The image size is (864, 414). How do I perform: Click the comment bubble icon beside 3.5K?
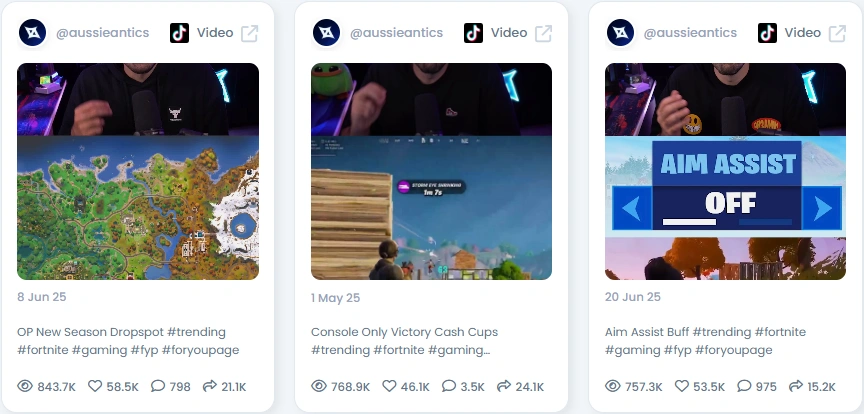coord(449,386)
